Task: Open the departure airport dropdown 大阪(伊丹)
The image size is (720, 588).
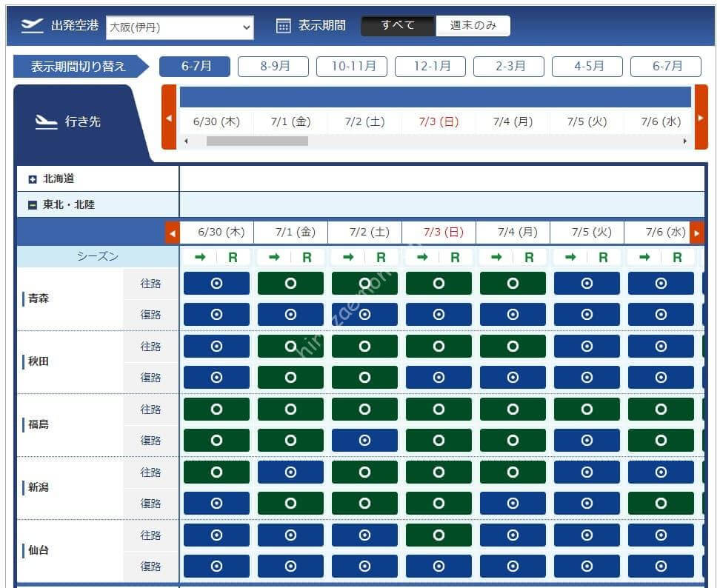Action: (x=179, y=27)
